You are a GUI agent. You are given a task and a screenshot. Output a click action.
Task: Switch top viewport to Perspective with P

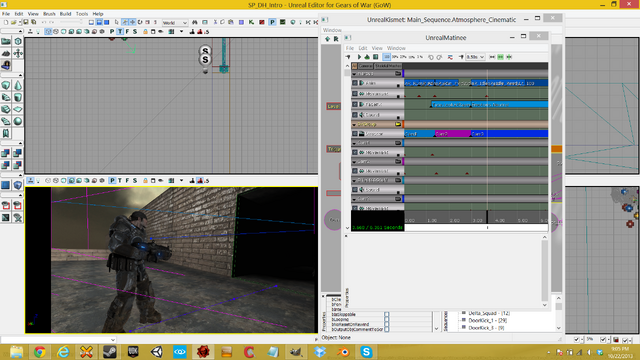coord(112,31)
